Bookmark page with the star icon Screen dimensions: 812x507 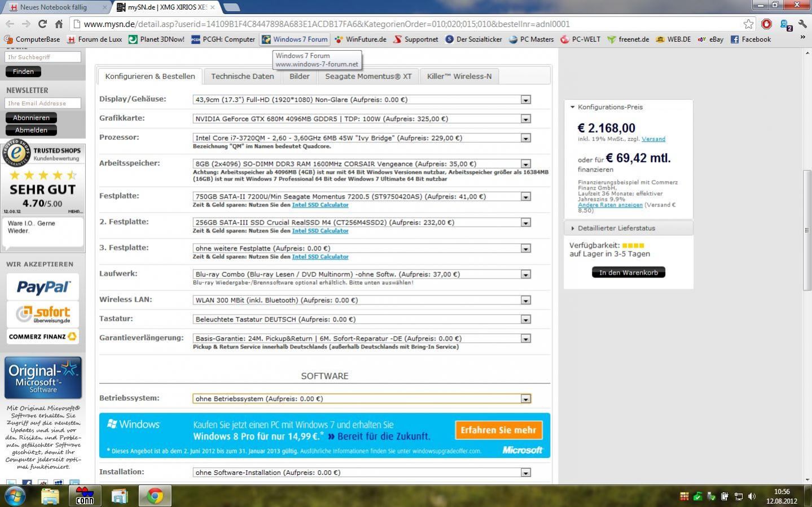pos(748,24)
